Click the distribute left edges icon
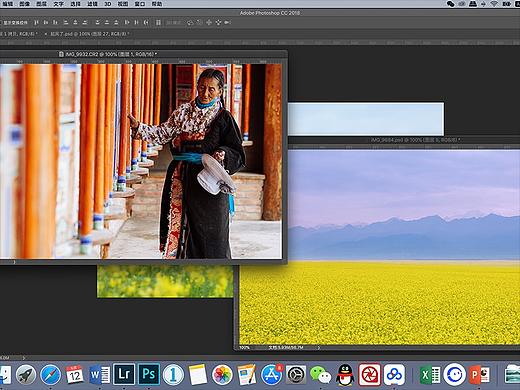This screenshot has width=520, height=390. [x=127, y=22]
